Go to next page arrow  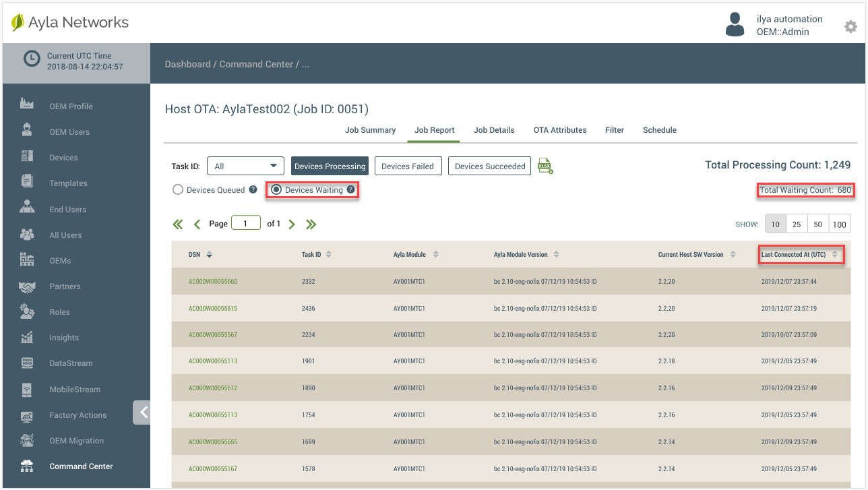(292, 224)
